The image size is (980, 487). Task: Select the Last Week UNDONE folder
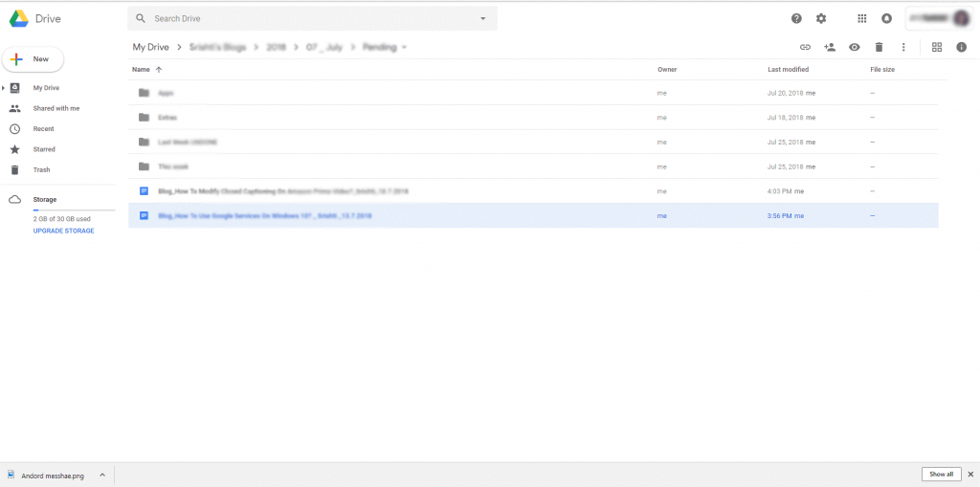(x=533, y=142)
